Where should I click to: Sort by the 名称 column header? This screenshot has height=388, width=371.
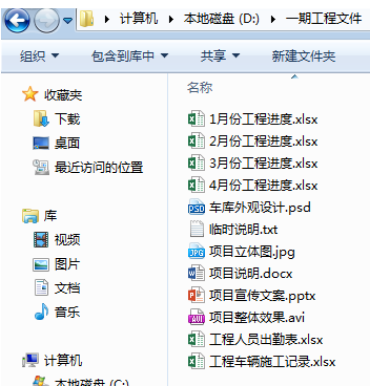[x=200, y=88]
